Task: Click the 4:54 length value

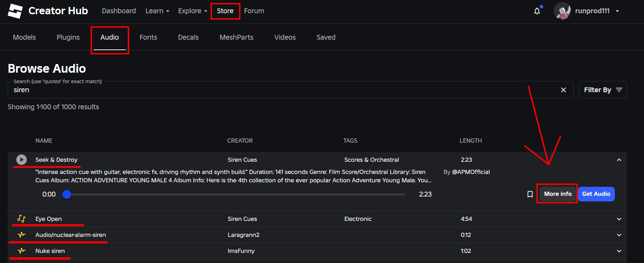Action: 466,219
